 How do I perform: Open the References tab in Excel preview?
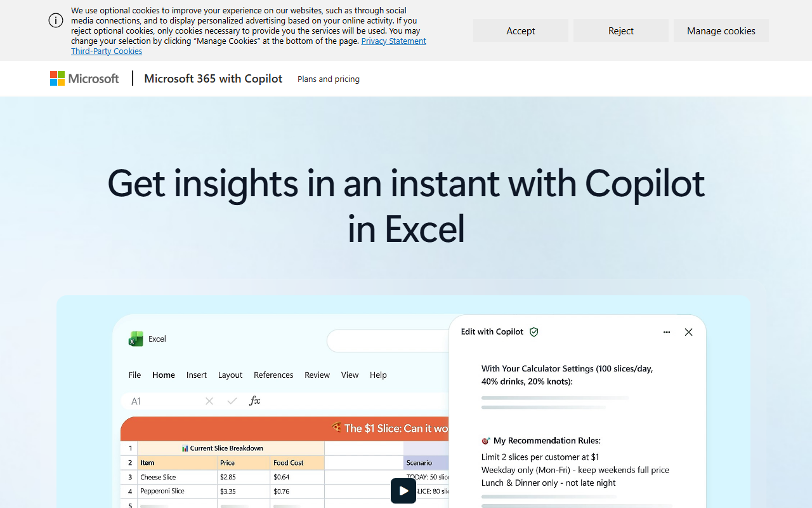pyautogui.click(x=273, y=375)
